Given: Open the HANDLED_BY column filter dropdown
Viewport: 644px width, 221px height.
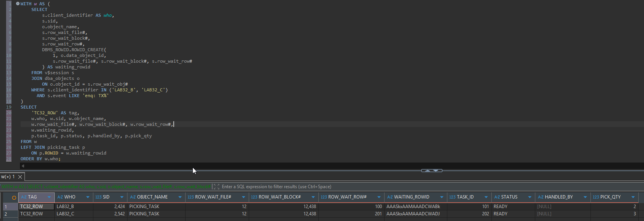Looking at the screenshot, I should coord(585,197).
